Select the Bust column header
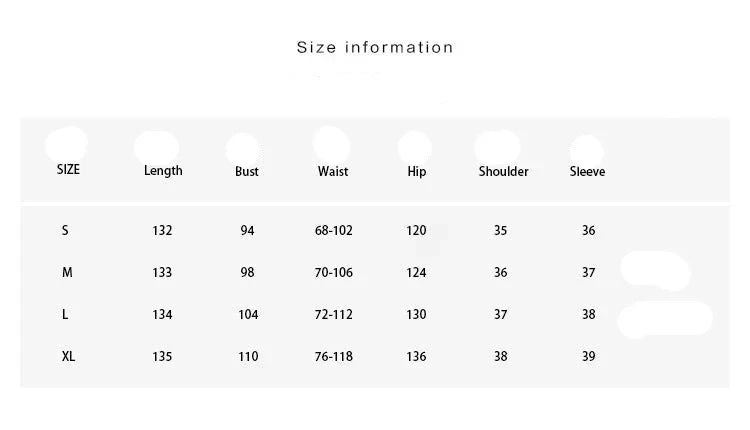The image size is (750, 430). pyautogui.click(x=247, y=172)
